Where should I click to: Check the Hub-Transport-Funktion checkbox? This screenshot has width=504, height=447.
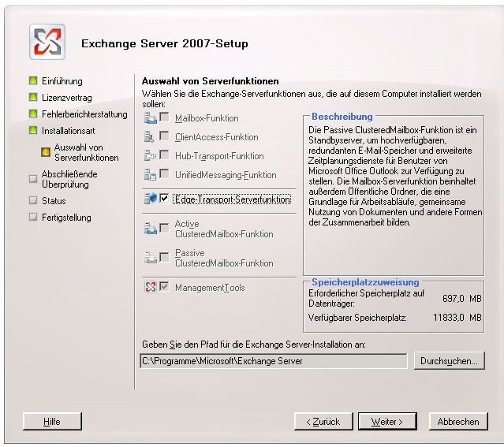164,155
